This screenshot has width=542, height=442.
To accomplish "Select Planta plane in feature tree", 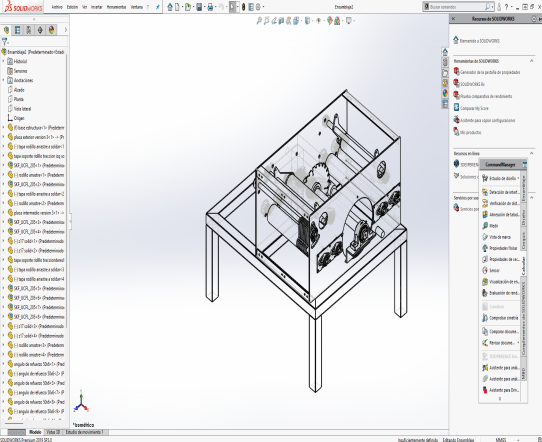I will click(19, 99).
